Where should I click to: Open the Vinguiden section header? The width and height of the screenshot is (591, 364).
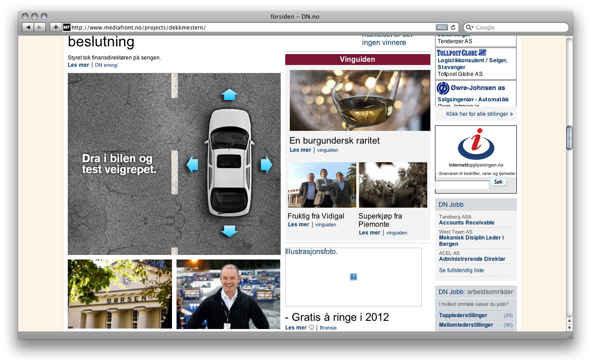pyautogui.click(x=358, y=60)
